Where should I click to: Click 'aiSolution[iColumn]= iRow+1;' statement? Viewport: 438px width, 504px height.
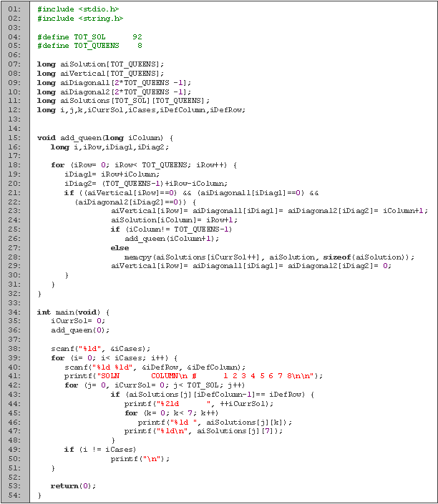click(x=174, y=220)
